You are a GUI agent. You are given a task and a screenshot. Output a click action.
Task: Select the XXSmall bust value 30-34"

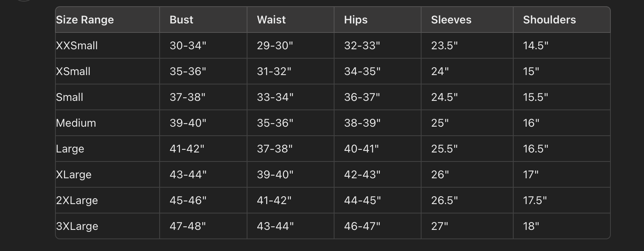[188, 46]
